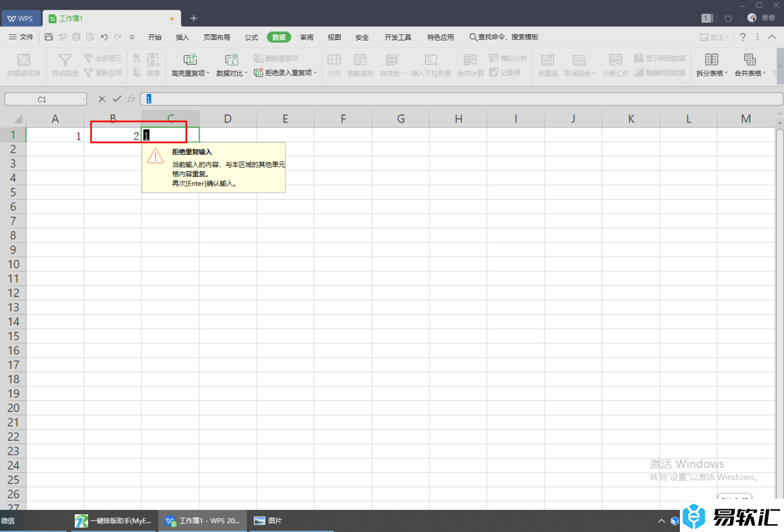Click the 查找命令、搜索模板 search box
784x532 pixels.
[x=503, y=37]
